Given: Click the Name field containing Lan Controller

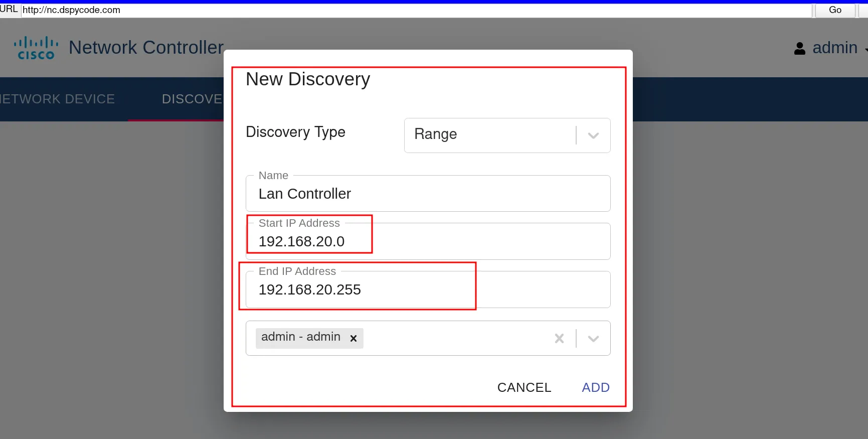Looking at the screenshot, I should pyautogui.click(x=427, y=194).
